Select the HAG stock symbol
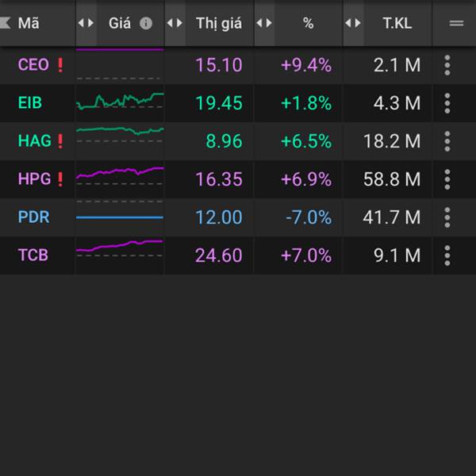Image resolution: width=476 pixels, height=476 pixels. click(x=35, y=141)
